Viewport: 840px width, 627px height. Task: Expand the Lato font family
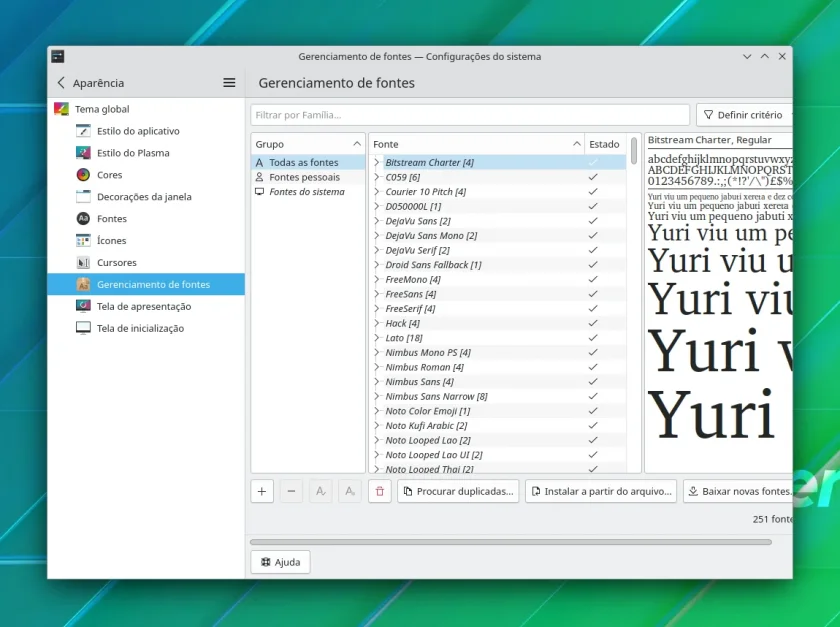pos(377,338)
